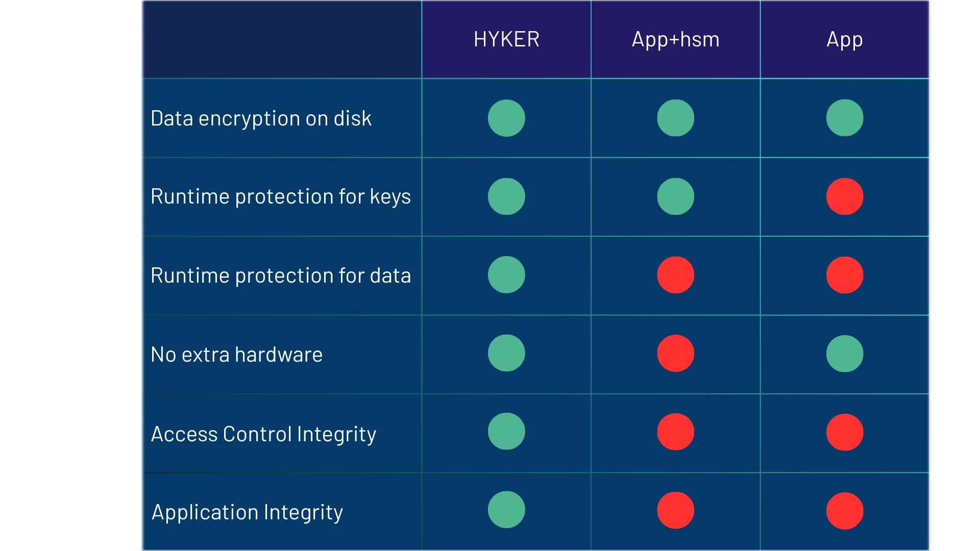Click App green dot for No extra hardware
The width and height of the screenshot is (980, 551).
click(x=845, y=354)
